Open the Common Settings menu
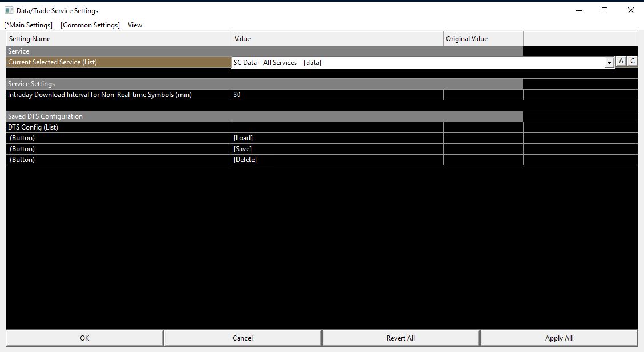 90,25
